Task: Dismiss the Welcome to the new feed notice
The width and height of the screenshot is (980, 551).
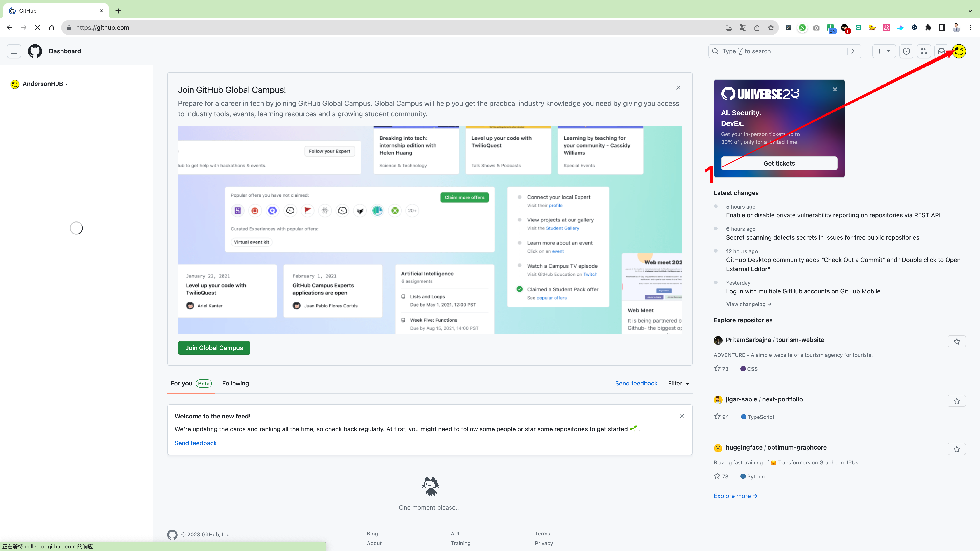Action: coord(682,416)
